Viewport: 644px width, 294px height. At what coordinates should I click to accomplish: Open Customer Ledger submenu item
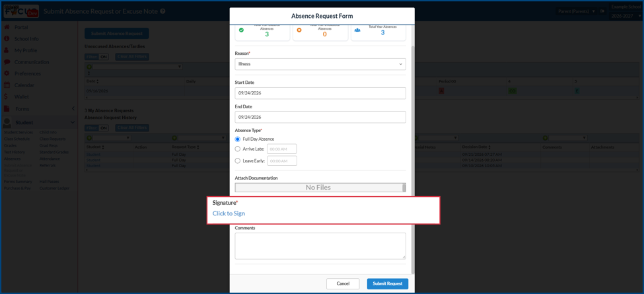tap(55, 188)
